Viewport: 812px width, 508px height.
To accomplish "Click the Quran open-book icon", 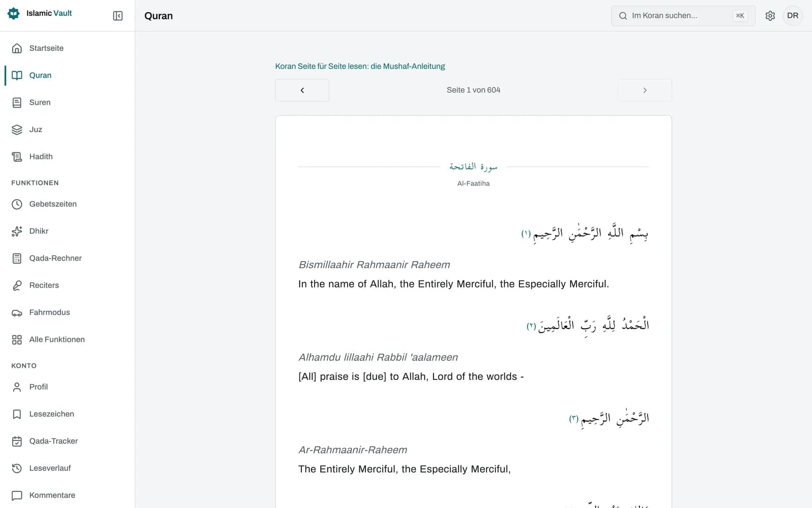I will pos(17,75).
